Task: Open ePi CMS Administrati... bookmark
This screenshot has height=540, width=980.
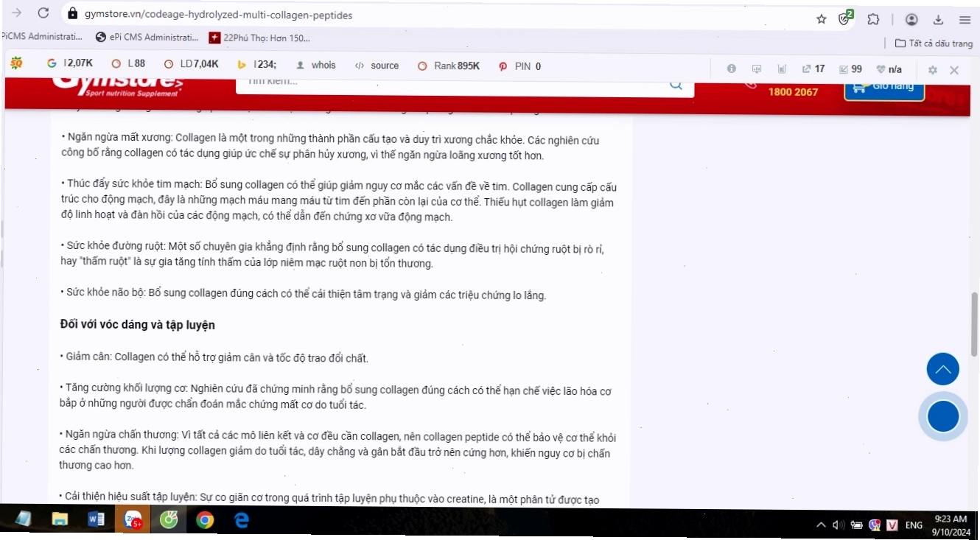Action: point(147,38)
